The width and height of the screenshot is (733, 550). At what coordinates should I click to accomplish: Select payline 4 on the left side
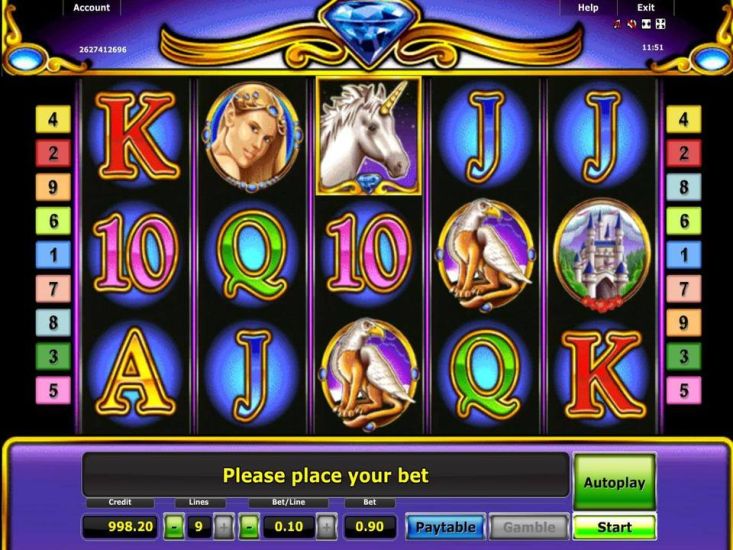click(53, 120)
